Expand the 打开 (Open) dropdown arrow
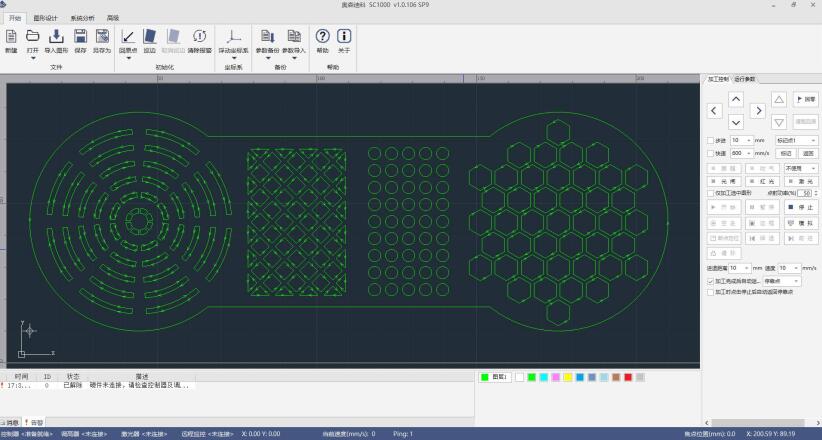This screenshot has width=822, height=440. (x=33, y=58)
